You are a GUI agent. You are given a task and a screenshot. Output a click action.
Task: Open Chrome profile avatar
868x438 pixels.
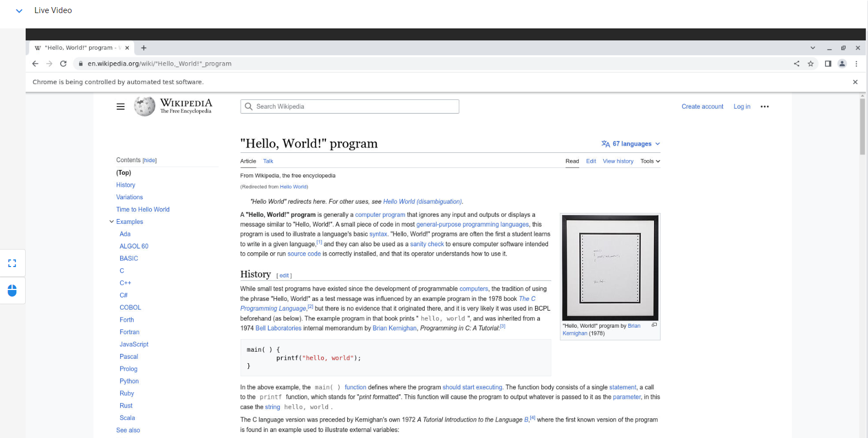tap(842, 64)
